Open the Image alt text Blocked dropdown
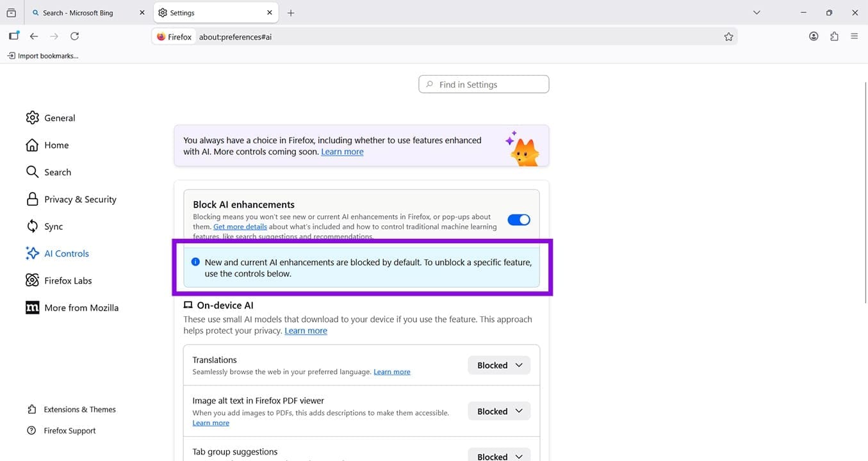Screen dimensions: 868x461 tap(499, 412)
